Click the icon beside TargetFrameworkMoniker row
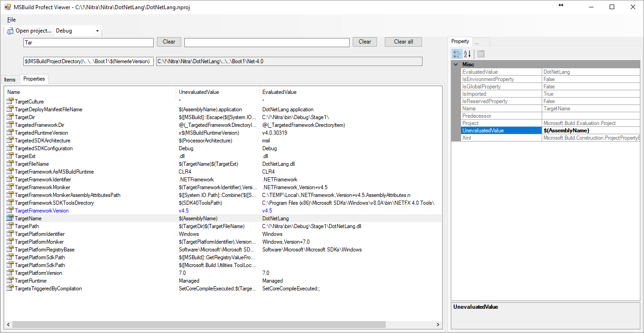This screenshot has height=333, width=644. [x=10, y=187]
